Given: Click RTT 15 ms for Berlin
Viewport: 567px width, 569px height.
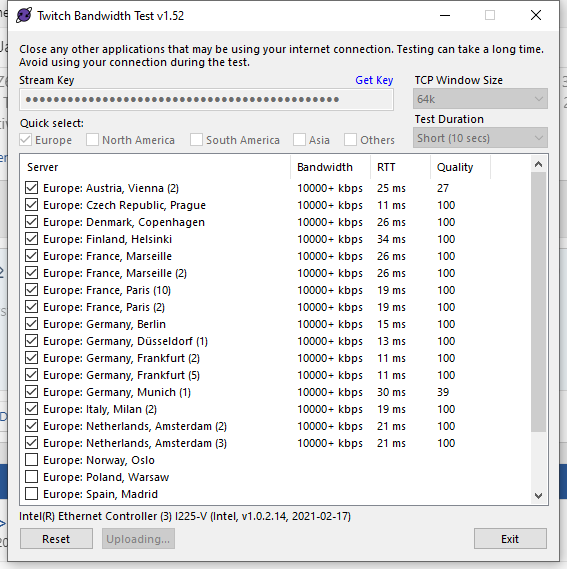Looking at the screenshot, I should click(391, 324).
